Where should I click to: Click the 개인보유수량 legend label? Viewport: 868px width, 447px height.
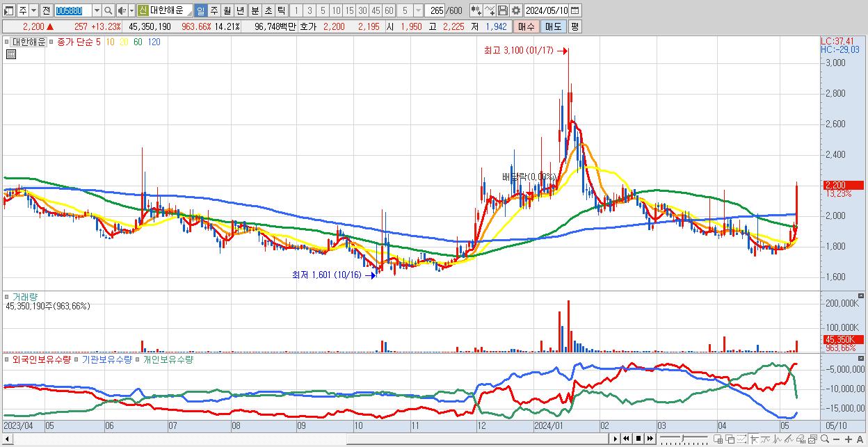168,359
